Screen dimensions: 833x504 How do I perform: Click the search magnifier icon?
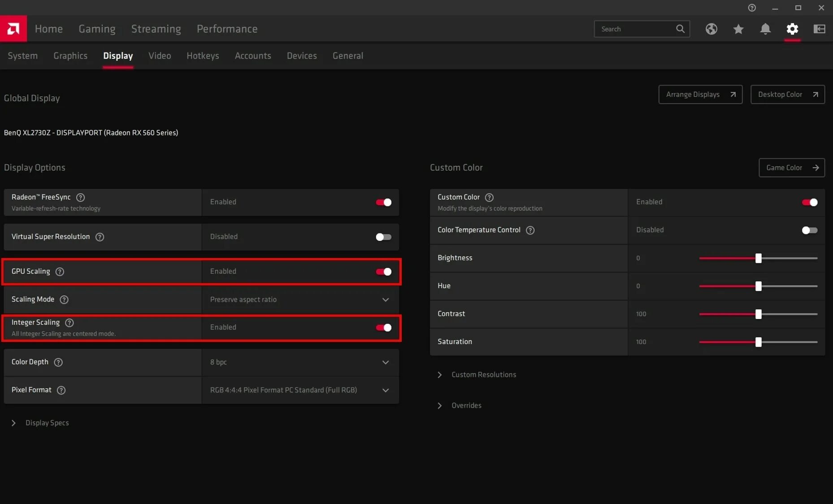[680, 29]
